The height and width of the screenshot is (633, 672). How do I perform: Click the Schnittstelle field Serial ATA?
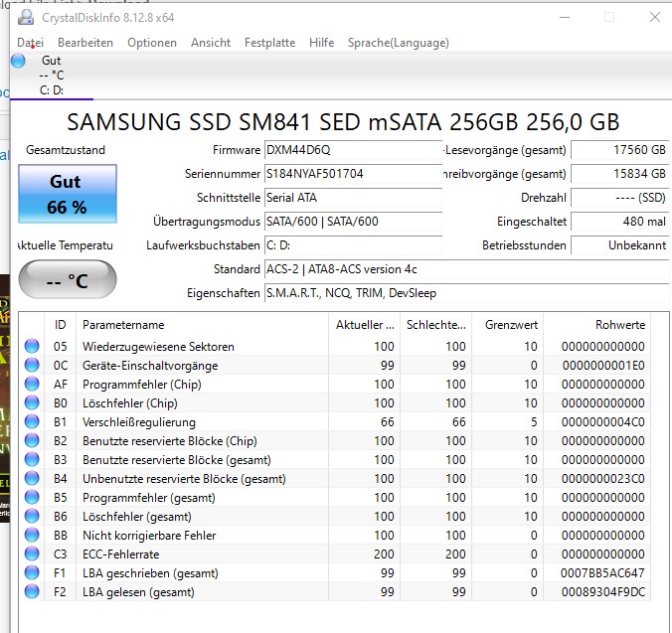353,198
